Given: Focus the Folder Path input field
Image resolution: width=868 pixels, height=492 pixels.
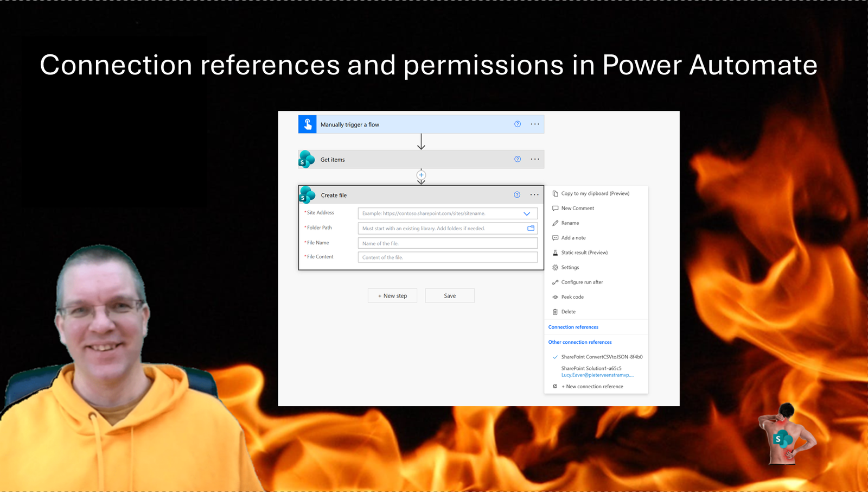Looking at the screenshot, I should [x=448, y=228].
